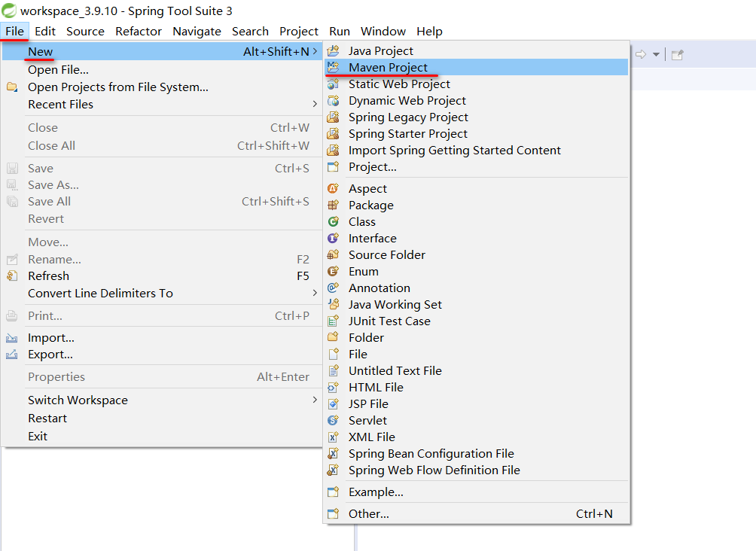Click the Spring Web Flow Definition File icon

tap(333, 470)
